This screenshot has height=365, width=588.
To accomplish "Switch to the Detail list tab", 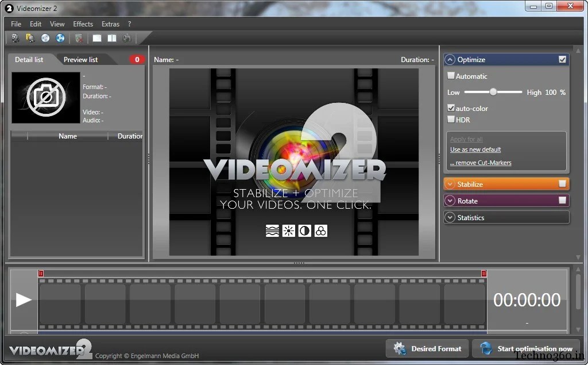I will point(29,59).
